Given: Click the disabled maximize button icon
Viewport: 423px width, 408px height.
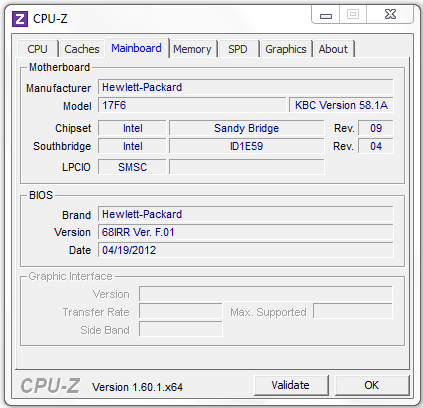Looking at the screenshot, I should (x=353, y=15).
